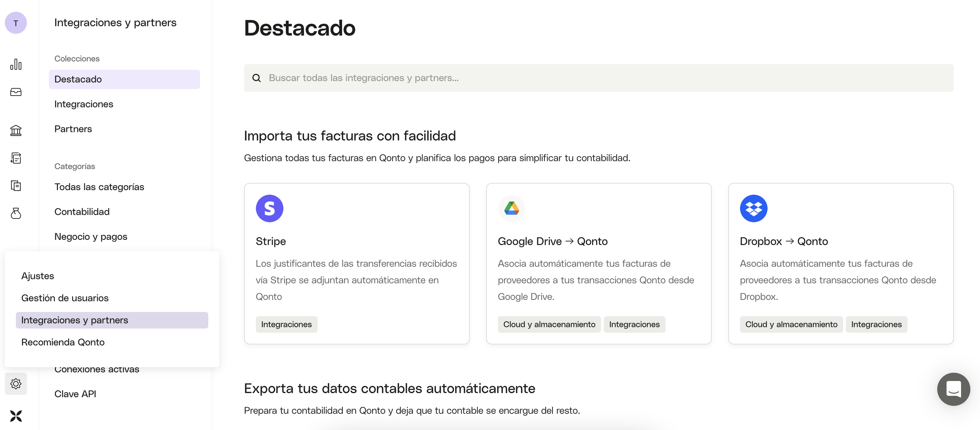Open the invoices document icon in sidebar
The width and height of the screenshot is (980, 430).
coord(16,158)
